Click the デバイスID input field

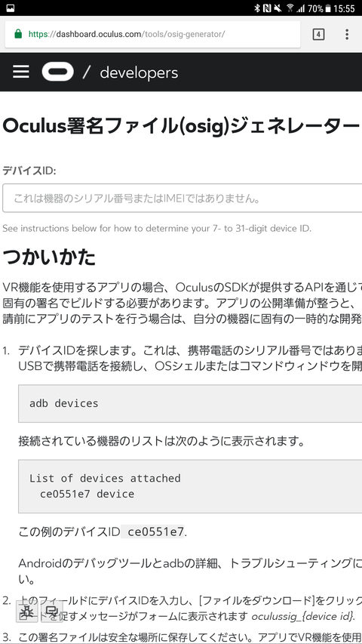coord(183,198)
